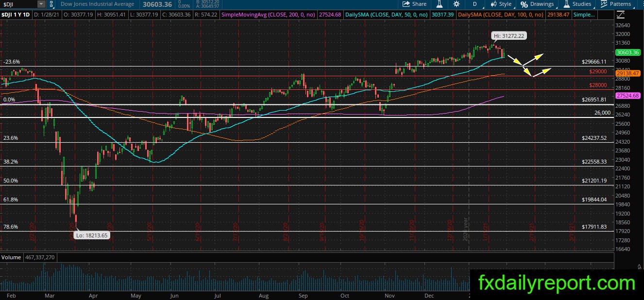Screen dimensions: 644x300
Task: Click the red $29000 price level label
Action: point(598,71)
